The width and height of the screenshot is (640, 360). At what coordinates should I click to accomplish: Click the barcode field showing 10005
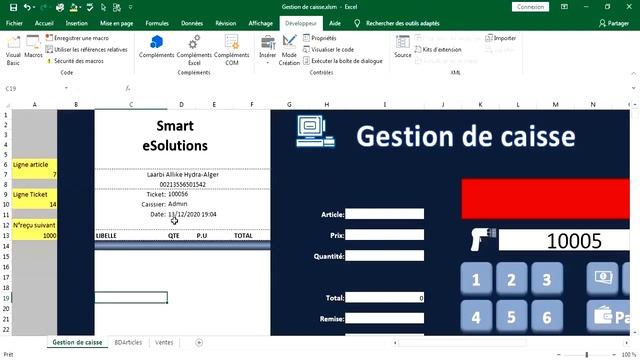564,240
